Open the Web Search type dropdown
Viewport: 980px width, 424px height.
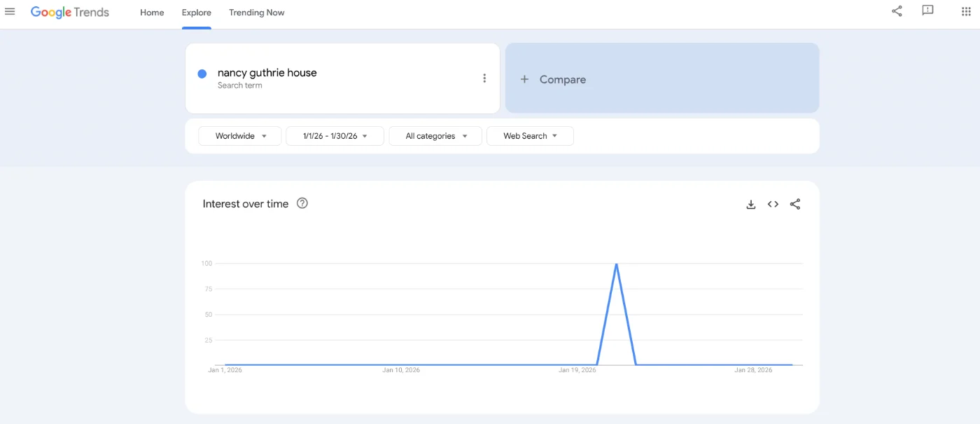click(x=530, y=136)
